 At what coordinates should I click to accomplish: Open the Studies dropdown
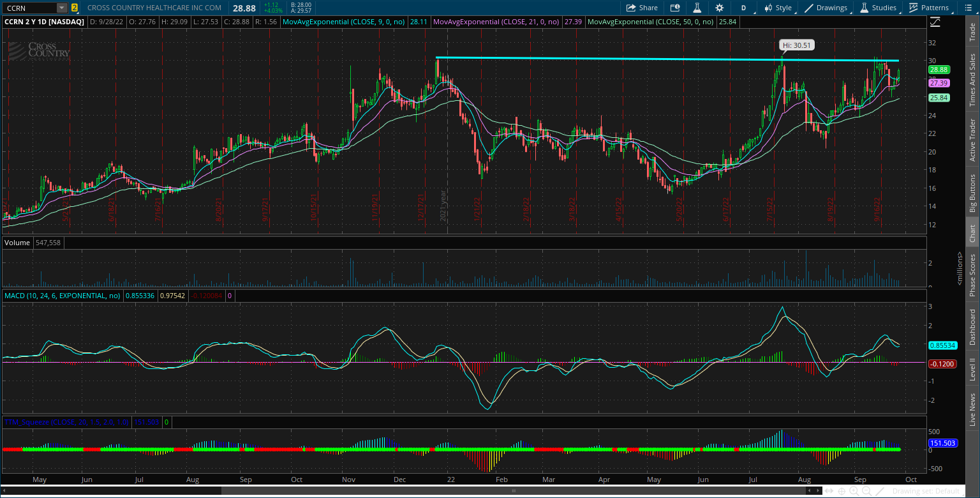879,8
